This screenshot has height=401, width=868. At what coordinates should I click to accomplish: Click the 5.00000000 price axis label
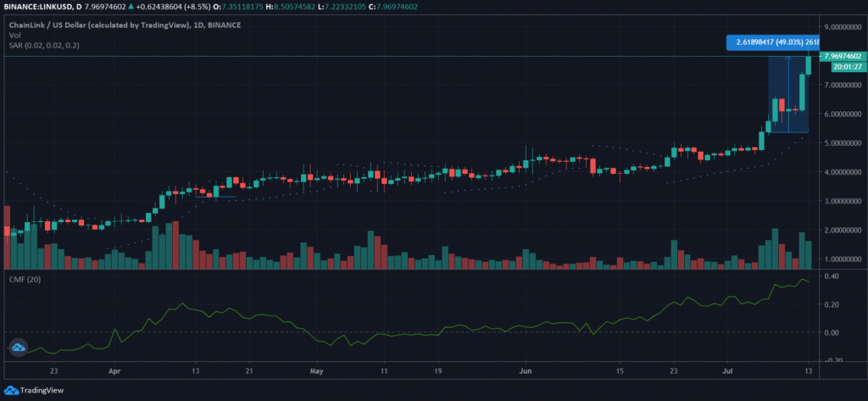coord(843,143)
